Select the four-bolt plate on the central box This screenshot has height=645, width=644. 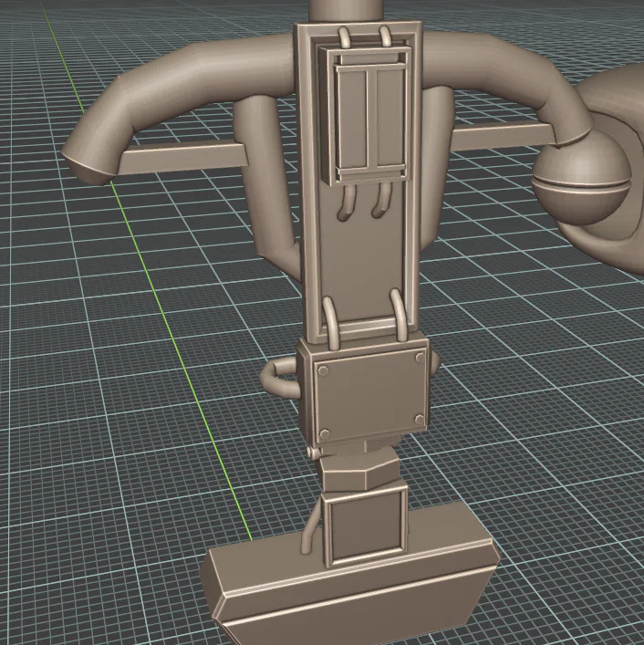(369, 395)
